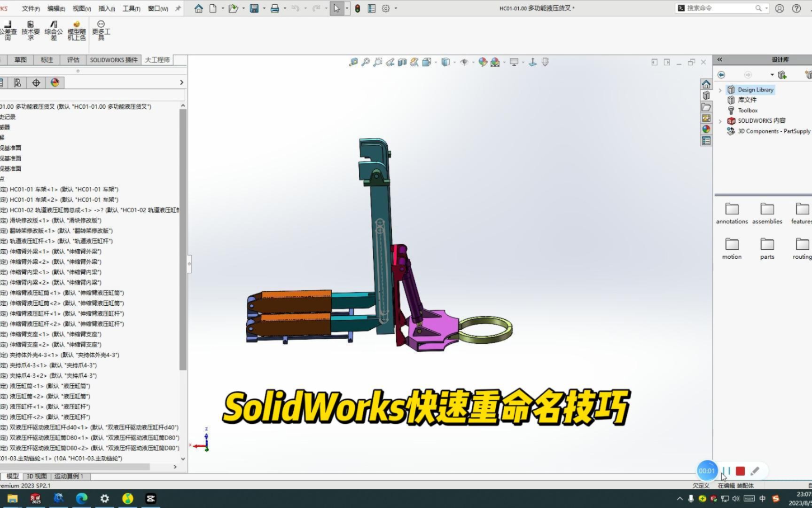
Task: Save the document with the floppy disk icon
Action: coord(254,8)
